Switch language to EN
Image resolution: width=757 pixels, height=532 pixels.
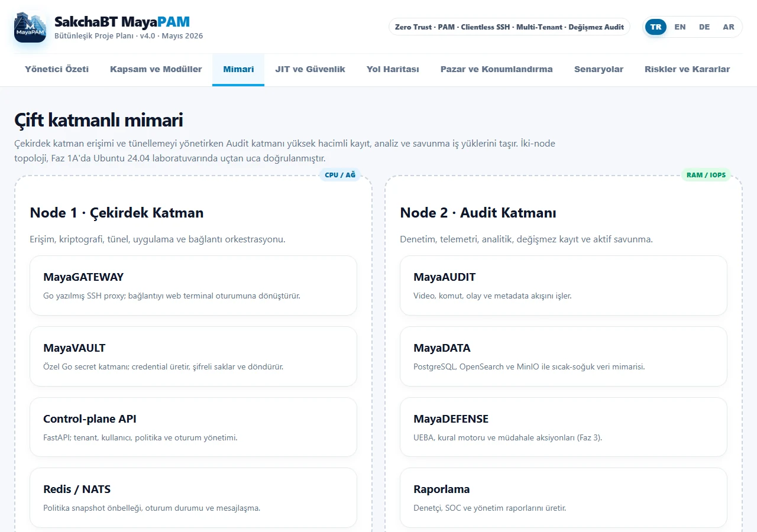click(680, 27)
